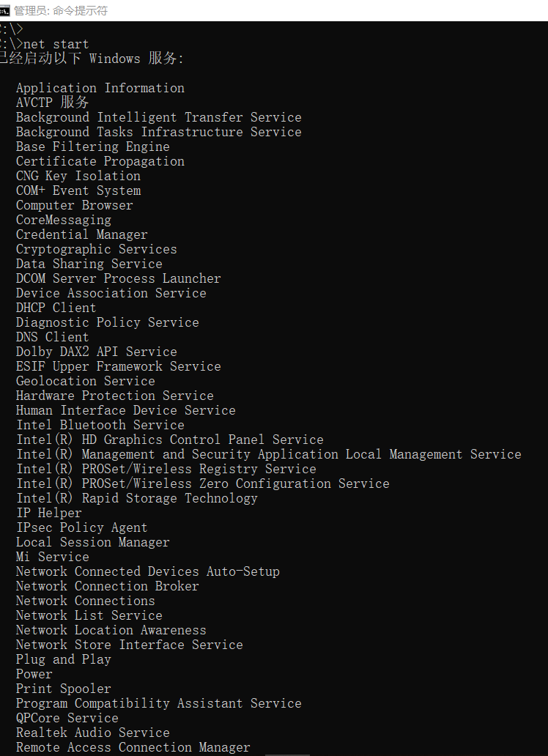
Task: Click 'Network List Service' text
Action: click(x=89, y=615)
